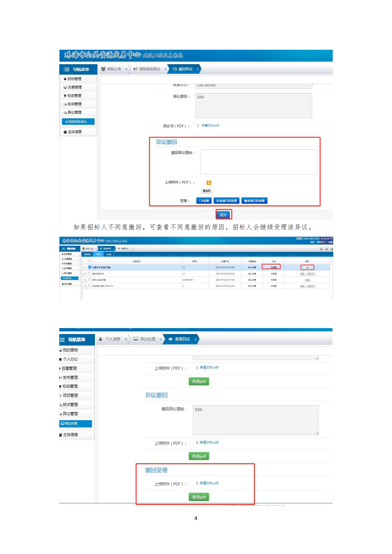Click the read-only 撤回异议理由 box containing XXX
Image resolution: width=392 pixels, height=554 pixels.
[256, 420]
